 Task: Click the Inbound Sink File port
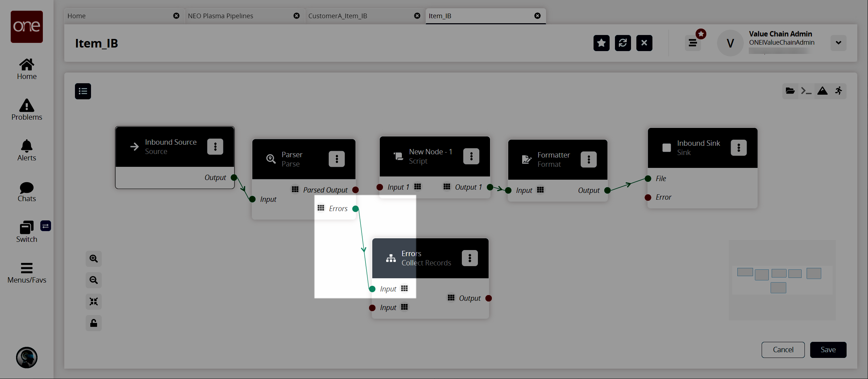(x=648, y=179)
